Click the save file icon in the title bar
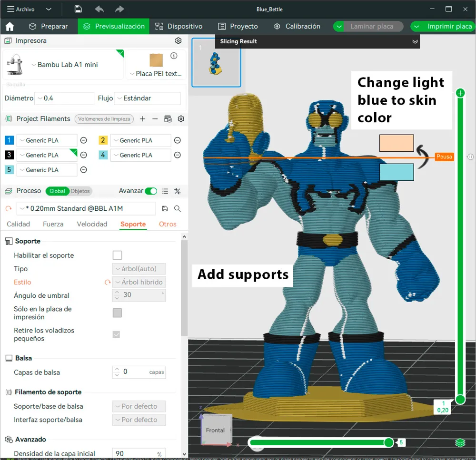This screenshot has width=476, height=460. (x=78, y=9)
